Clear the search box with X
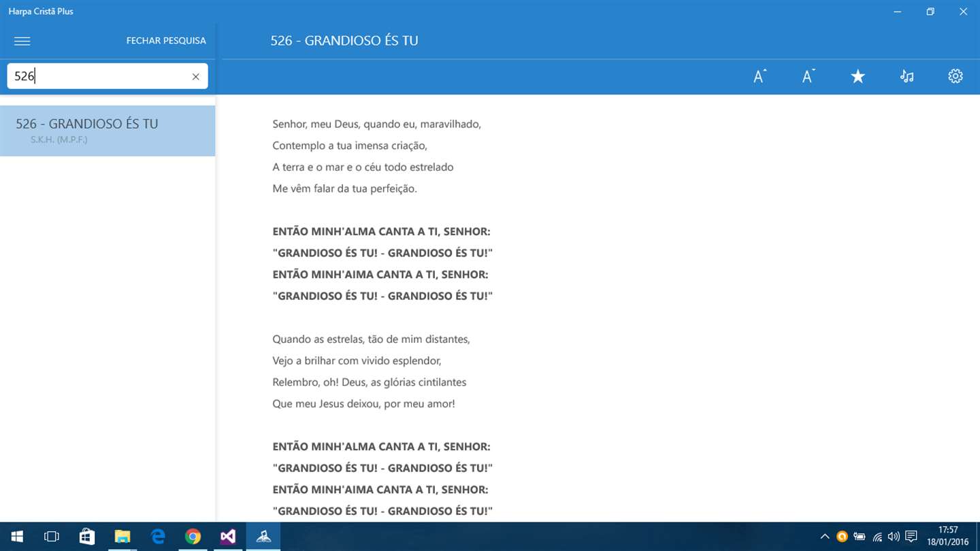This screenshot has height=551, width=980. pos(195,76)
